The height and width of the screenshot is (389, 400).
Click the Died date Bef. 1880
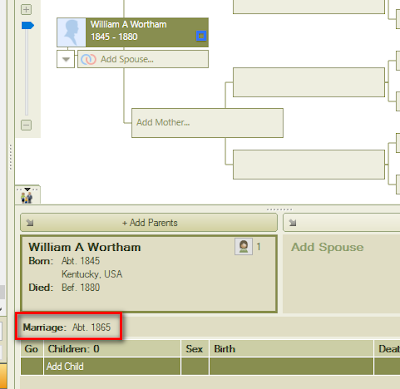coord(81,288)
